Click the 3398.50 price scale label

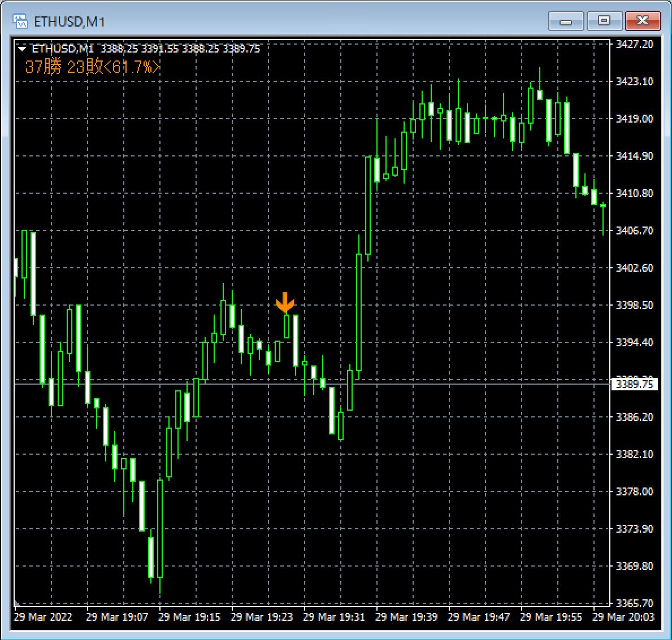(635, 305)
